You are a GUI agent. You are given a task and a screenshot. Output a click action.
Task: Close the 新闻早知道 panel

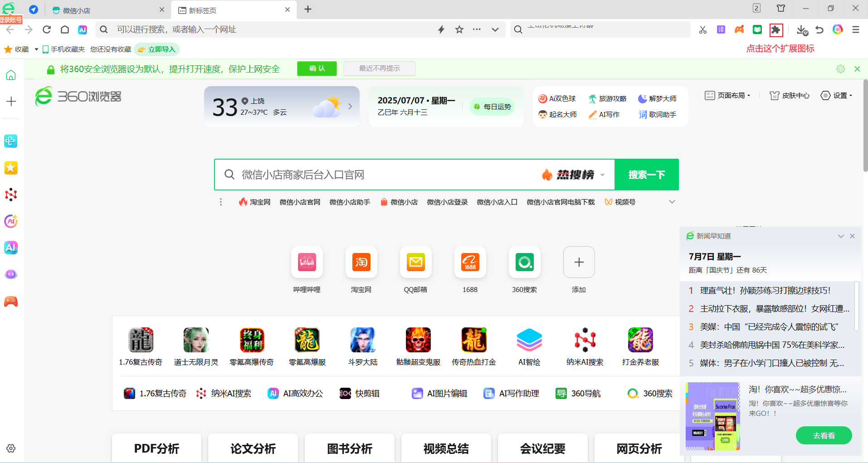[x=852, y=236]
